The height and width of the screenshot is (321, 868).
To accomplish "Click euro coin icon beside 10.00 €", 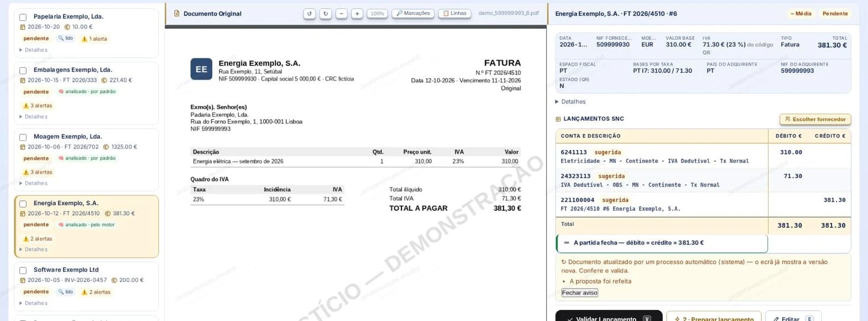I will pos(67,26).
